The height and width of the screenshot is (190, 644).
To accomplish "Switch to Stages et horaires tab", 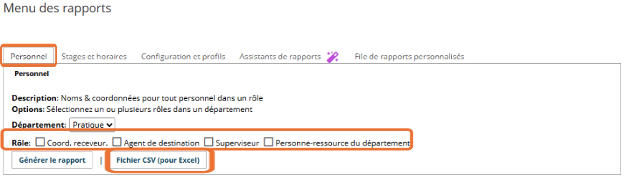I will point(94,57).
